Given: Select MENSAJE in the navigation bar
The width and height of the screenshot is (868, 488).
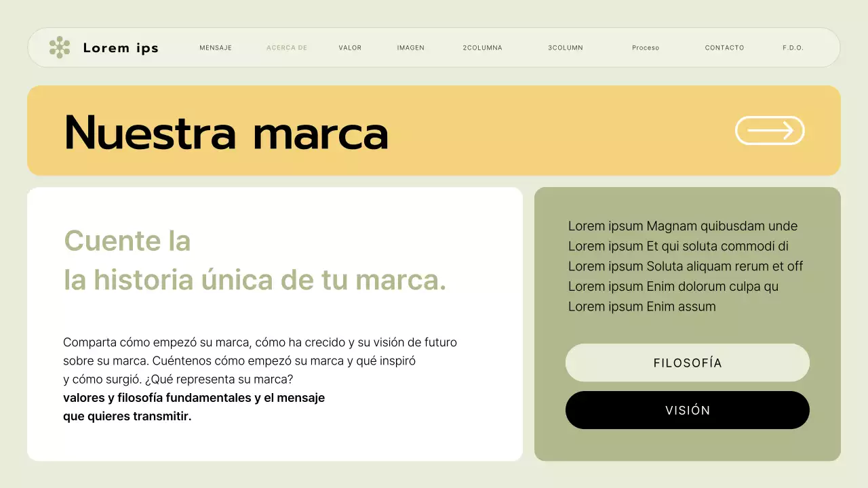Looking at the screenshot, I should (216, 47).
